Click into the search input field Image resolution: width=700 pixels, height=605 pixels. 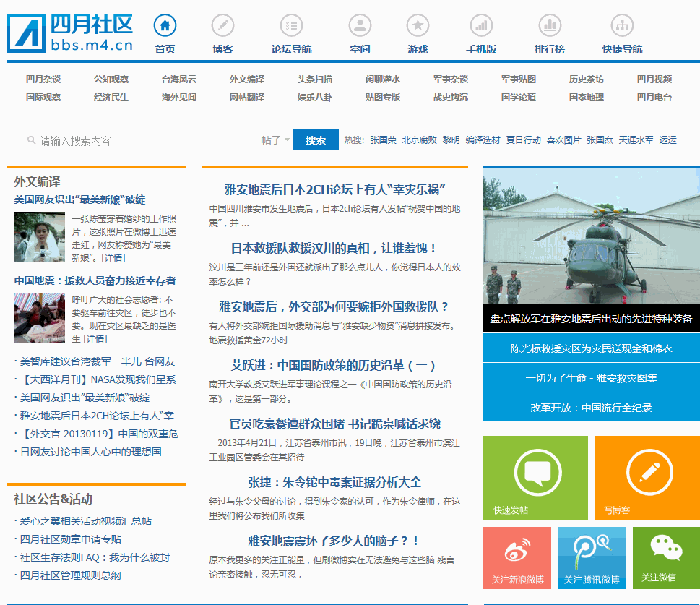(144, 140)
